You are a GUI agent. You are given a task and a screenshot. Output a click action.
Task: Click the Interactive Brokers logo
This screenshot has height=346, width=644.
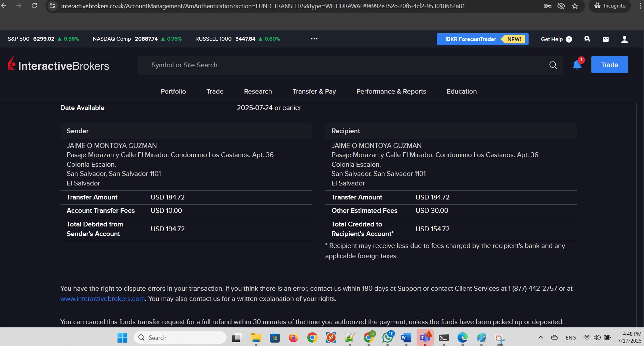(59, 65)
